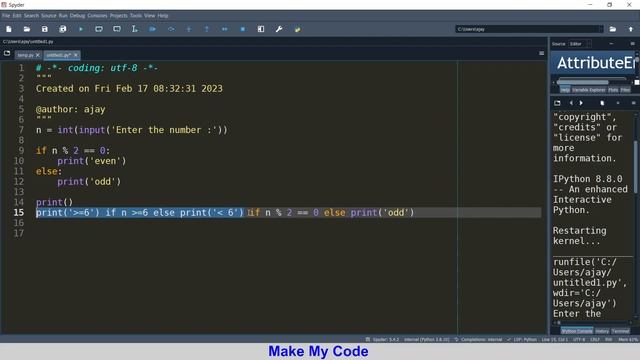Open the console tabs browse icon
The height and width of the screenshot is (360, 640).
click(x=557, y=103)
